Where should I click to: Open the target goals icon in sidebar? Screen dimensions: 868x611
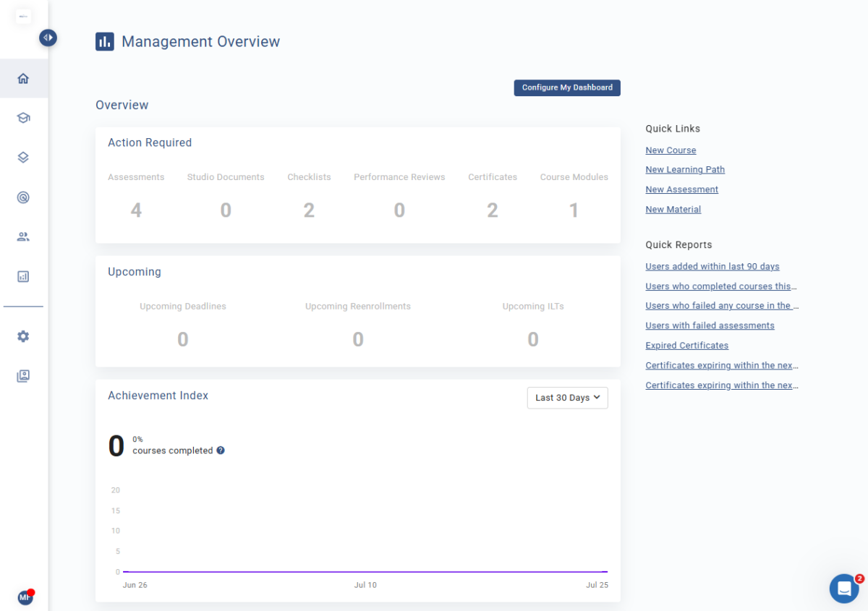click(x=23, y=197)
